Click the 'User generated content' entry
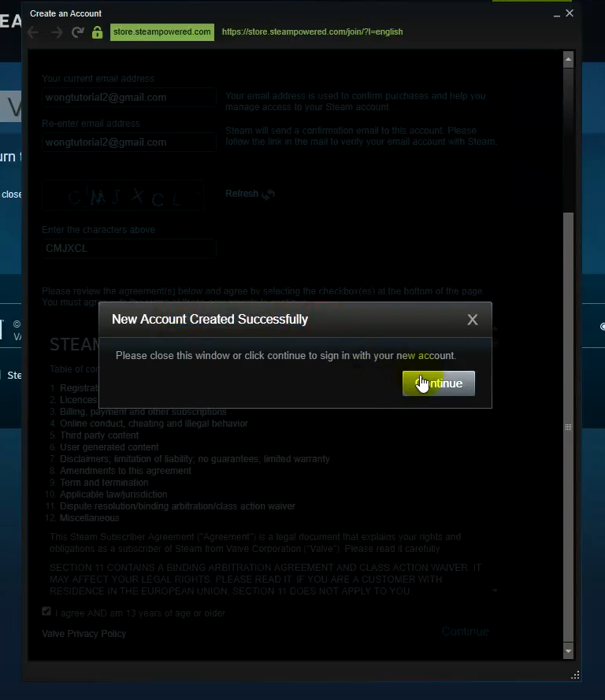 (109, 447)
